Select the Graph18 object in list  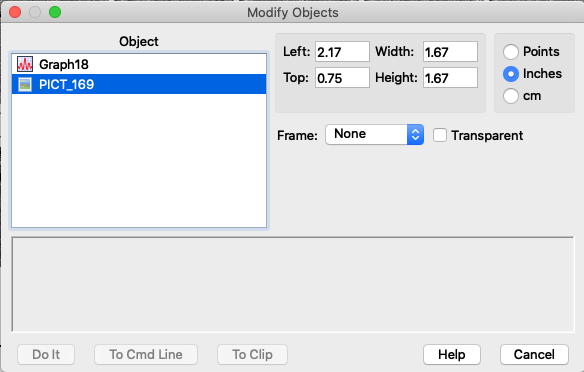(x=139, y=64)
